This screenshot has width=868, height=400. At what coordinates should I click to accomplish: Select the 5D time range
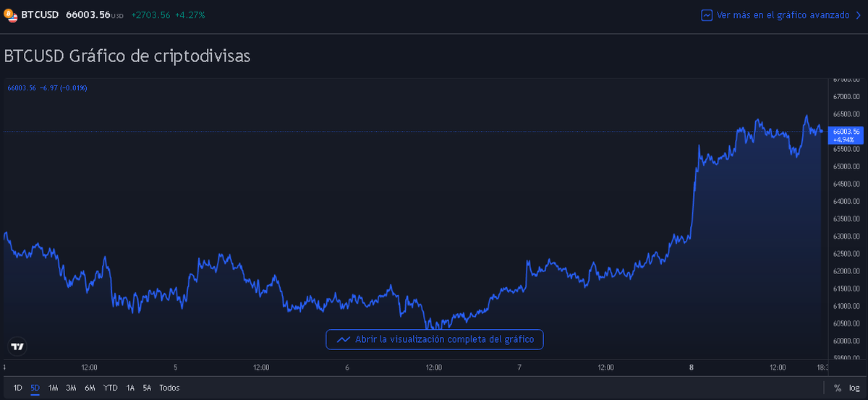click(35, 388)
